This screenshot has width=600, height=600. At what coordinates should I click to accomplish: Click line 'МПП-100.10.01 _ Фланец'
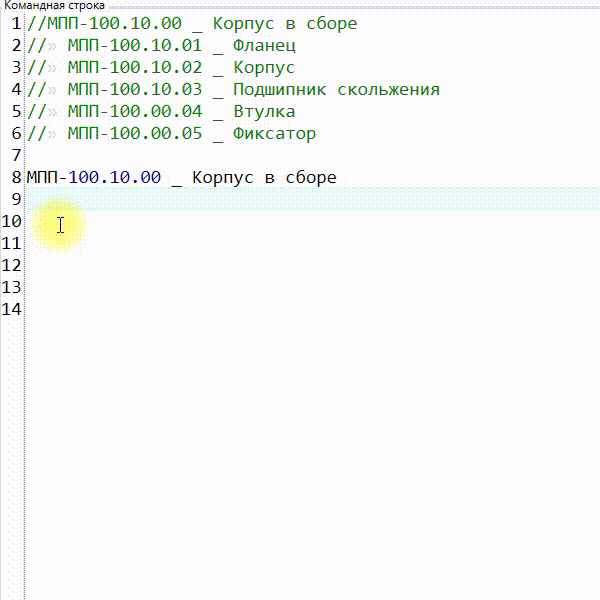pyautogui.click(x=182, y=46)
